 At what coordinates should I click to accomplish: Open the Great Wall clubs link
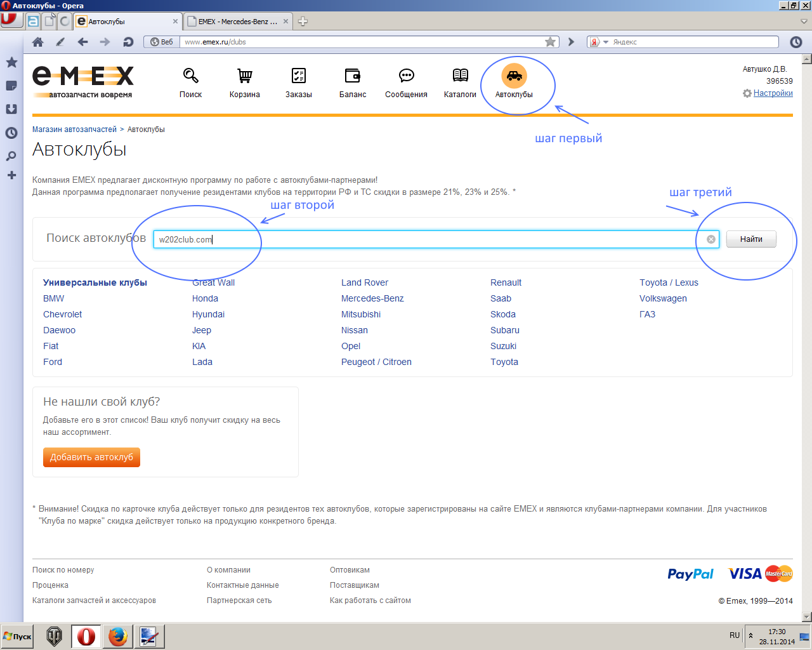pos(213,282)
